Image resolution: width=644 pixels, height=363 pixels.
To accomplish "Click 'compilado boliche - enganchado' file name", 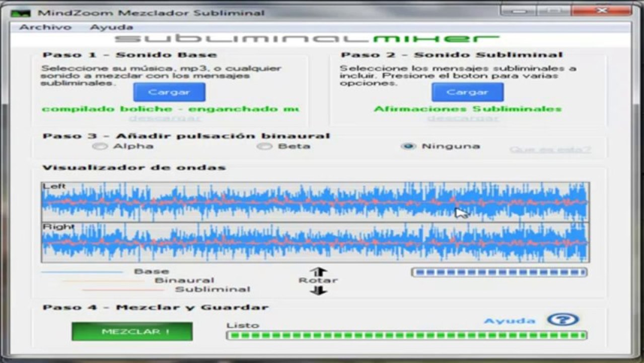I will click(170, 109).
